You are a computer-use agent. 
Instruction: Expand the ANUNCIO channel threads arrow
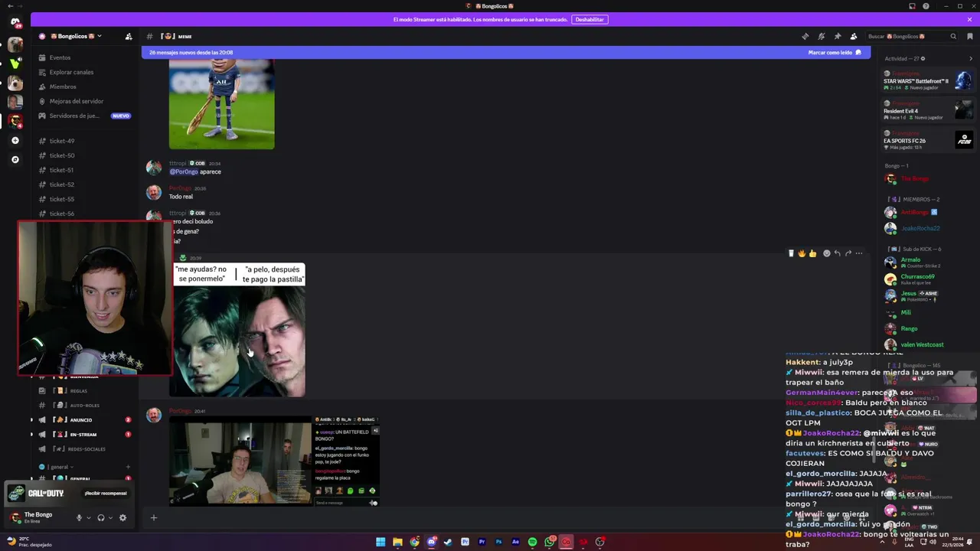(x=32, y=419)
